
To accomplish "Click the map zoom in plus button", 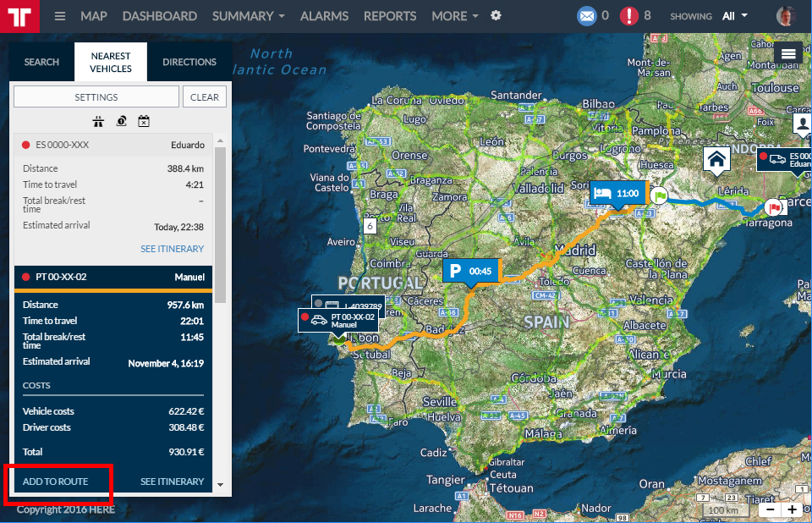I will coord(792,509).
